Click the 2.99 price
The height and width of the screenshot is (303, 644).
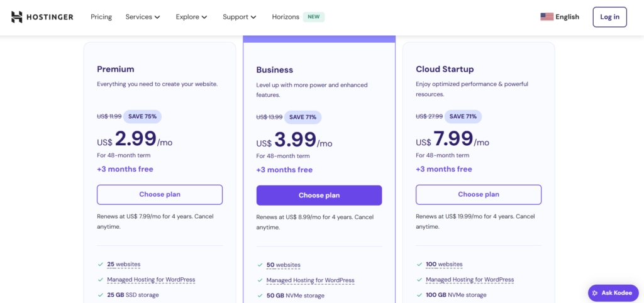pos(136,138)
